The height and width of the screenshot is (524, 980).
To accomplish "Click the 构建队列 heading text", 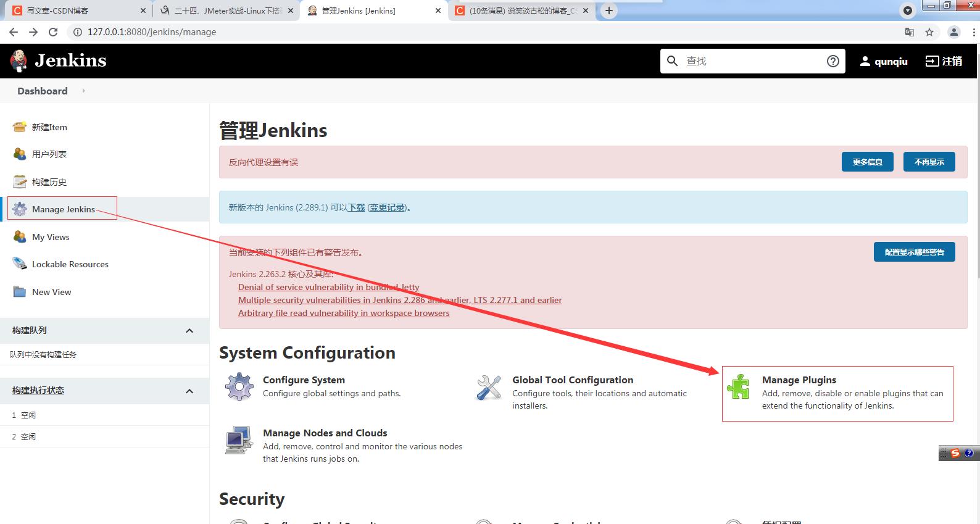I will [30, 330].
